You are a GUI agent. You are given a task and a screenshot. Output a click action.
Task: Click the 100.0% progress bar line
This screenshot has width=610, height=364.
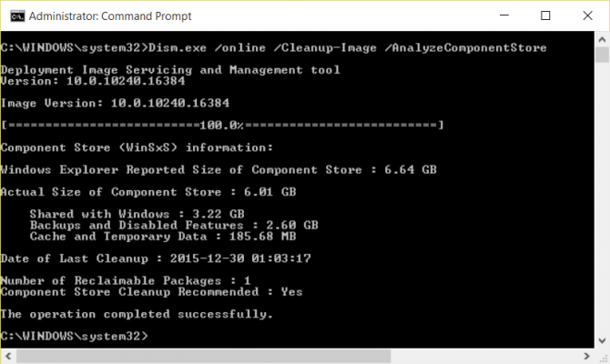(223, 124)
